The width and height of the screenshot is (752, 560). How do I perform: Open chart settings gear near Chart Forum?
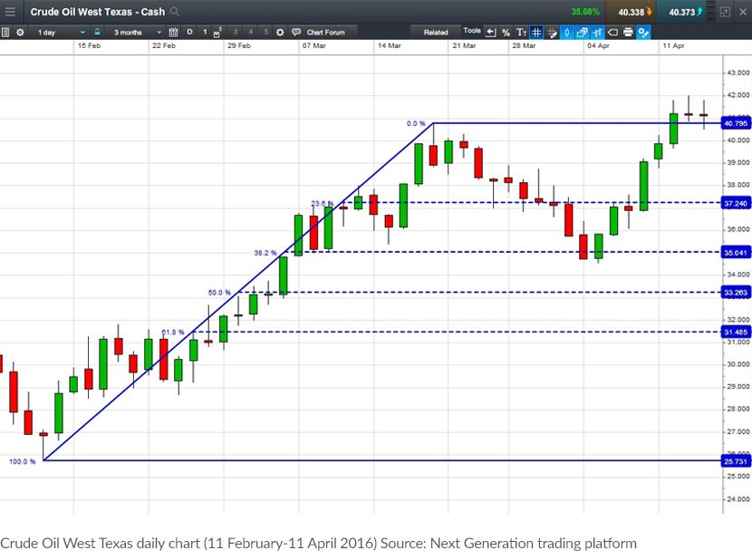point(280,32)
